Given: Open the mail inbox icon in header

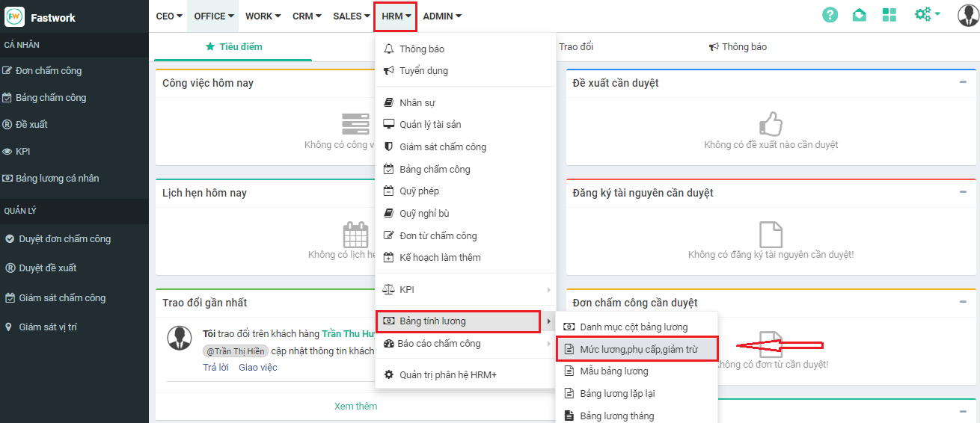Looking at the screenshot, I should coord(860,16).
